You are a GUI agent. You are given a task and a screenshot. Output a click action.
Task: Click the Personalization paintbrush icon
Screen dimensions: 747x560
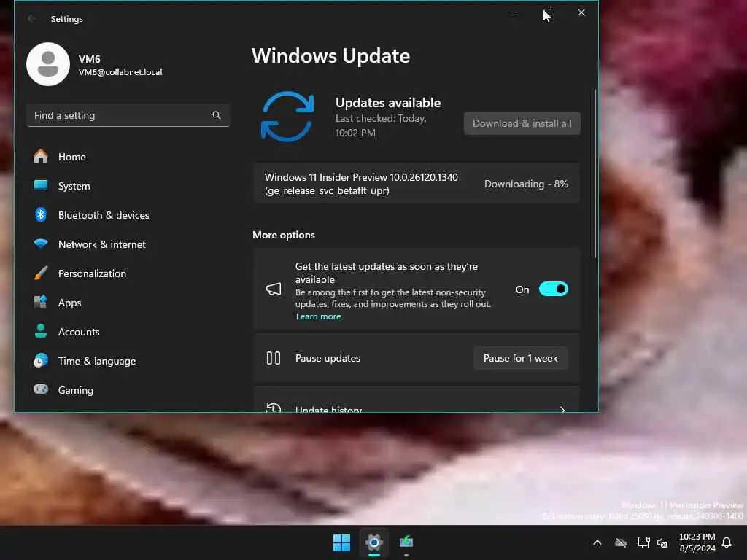pyautogui.click(x=41, y=273)
